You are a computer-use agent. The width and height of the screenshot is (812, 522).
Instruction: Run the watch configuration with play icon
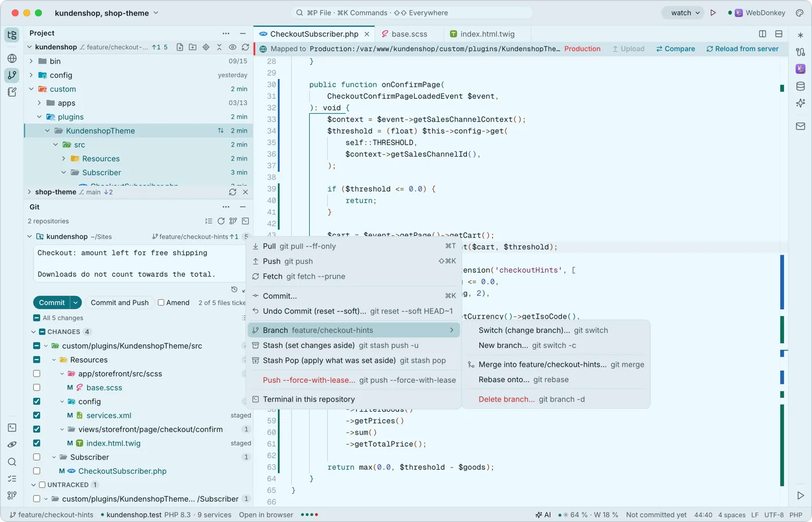(x=713, y=13)
